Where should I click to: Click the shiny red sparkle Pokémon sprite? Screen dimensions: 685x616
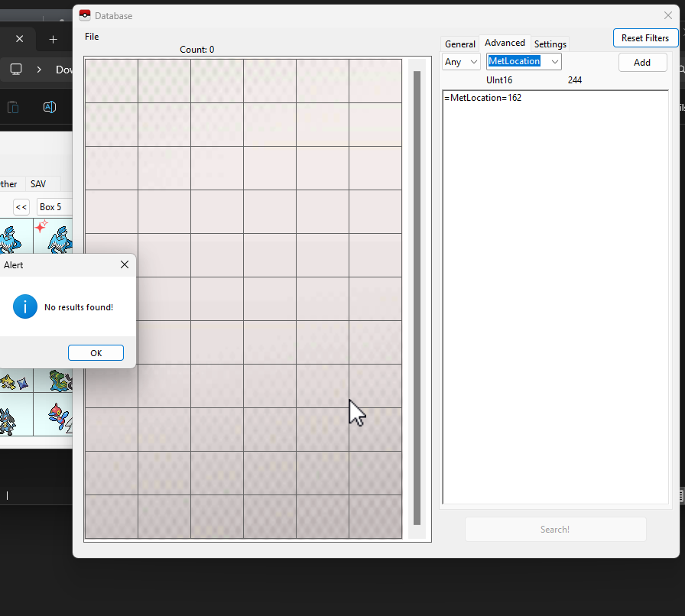tap(54, 236)
